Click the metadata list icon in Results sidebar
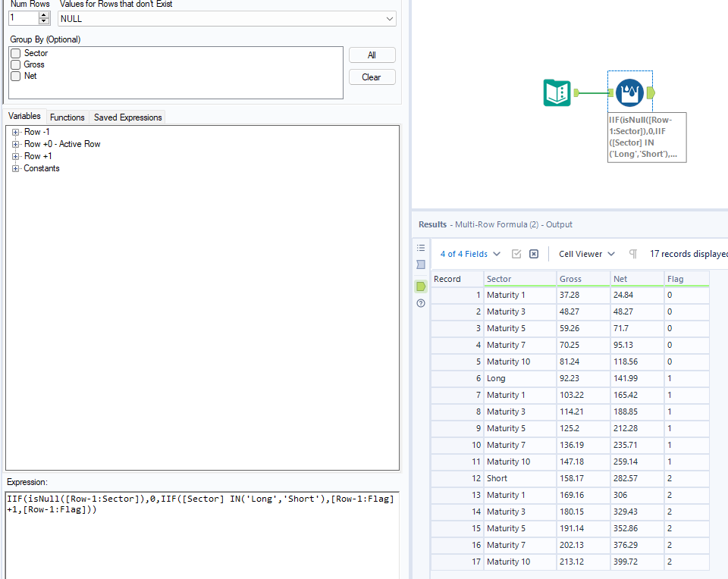This screenshot has width=728, height=579. tap(421, 247)
